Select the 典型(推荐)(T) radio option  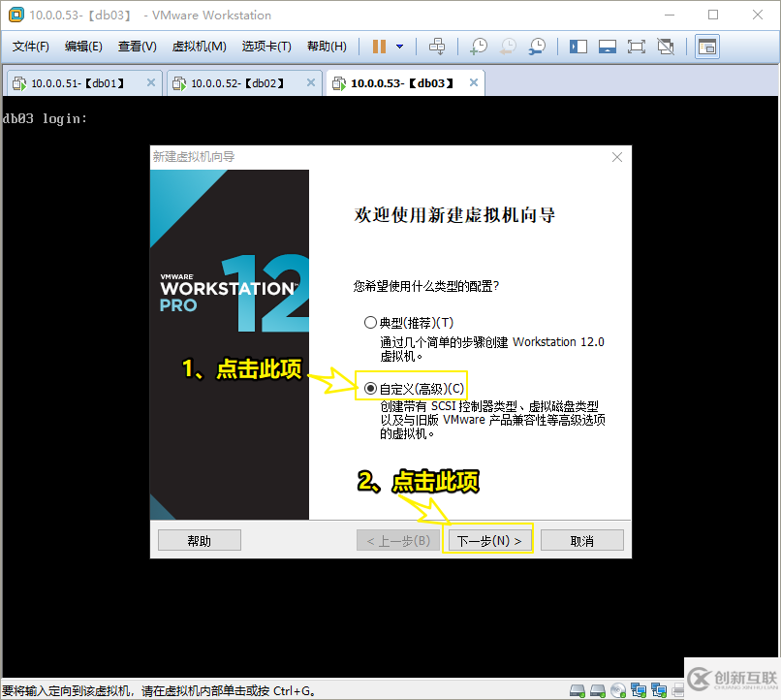point(410,323)
